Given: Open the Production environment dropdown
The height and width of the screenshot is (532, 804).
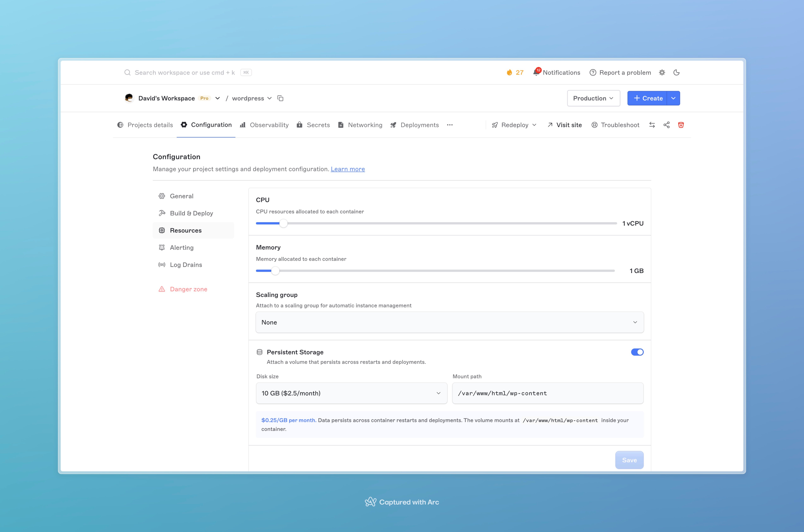Looking at the screenshot, I should 593,98.
